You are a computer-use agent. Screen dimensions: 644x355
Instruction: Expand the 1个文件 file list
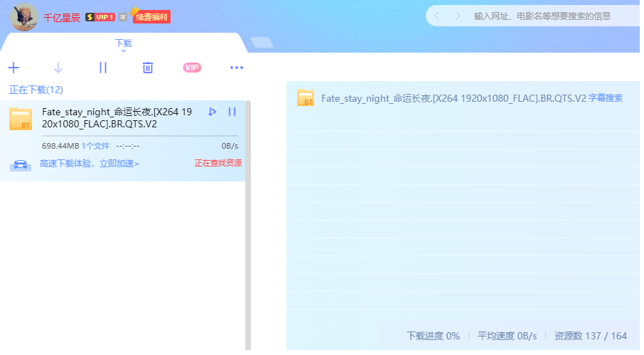tap(95, 146)
